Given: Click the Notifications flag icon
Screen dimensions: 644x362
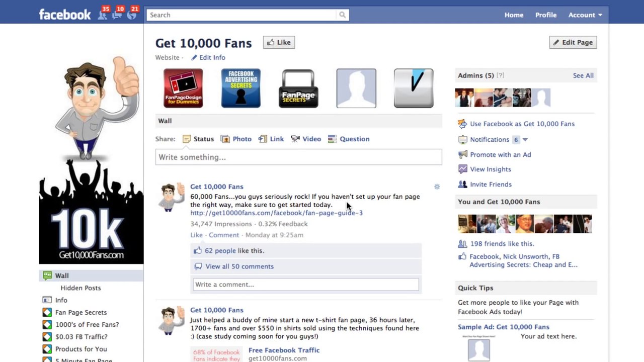Looking at the screenshot, I should coord(462,139).
